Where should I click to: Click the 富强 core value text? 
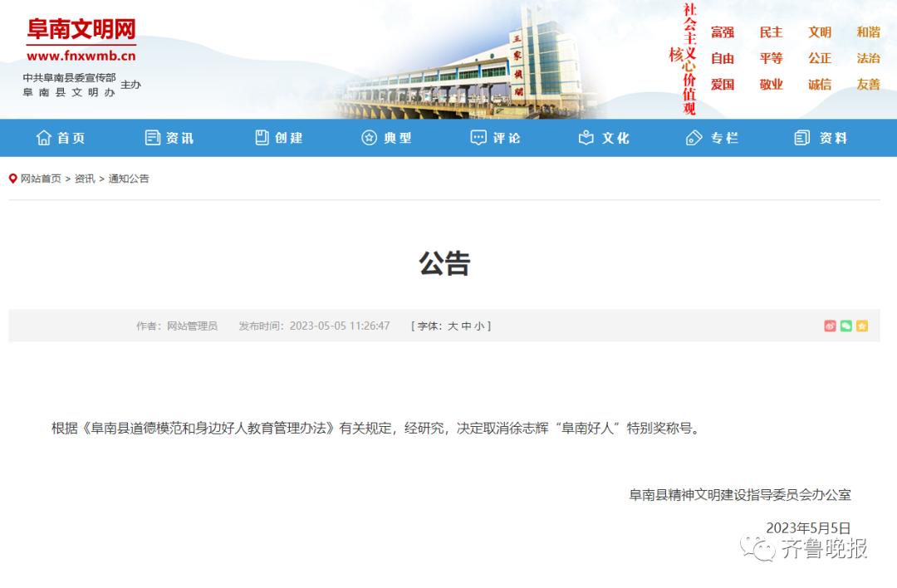[x=723, y=32]
